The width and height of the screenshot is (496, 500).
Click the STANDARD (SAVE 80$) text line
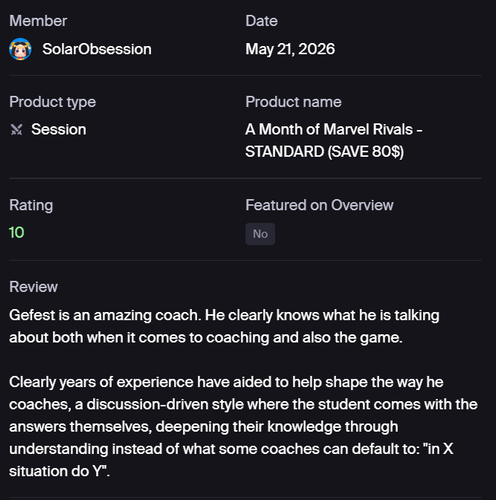324,152
